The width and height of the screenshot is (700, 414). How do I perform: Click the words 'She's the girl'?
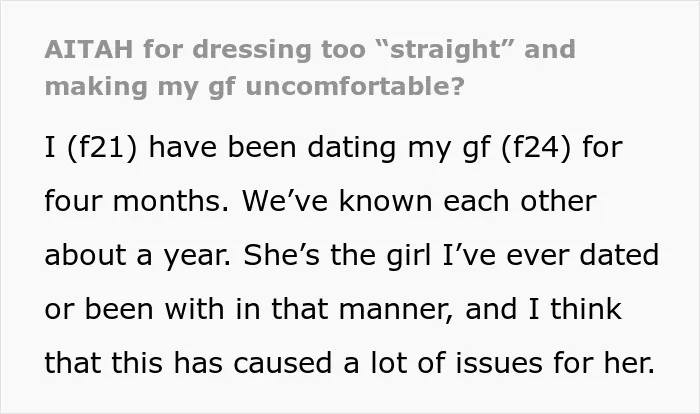[338, 255]
